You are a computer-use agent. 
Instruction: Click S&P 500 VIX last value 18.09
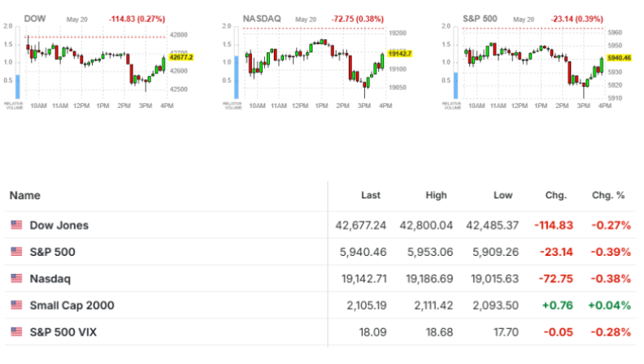click(x=373, y=332)
